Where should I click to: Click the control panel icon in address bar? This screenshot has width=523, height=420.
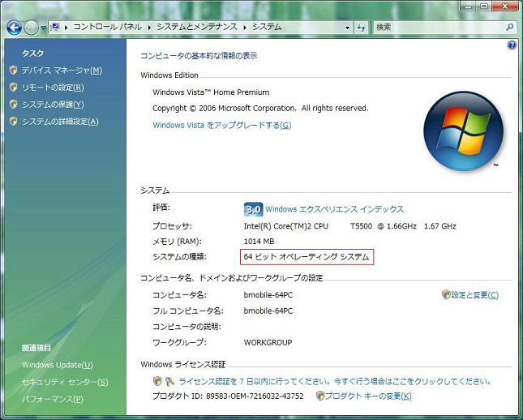pos(54,27)
